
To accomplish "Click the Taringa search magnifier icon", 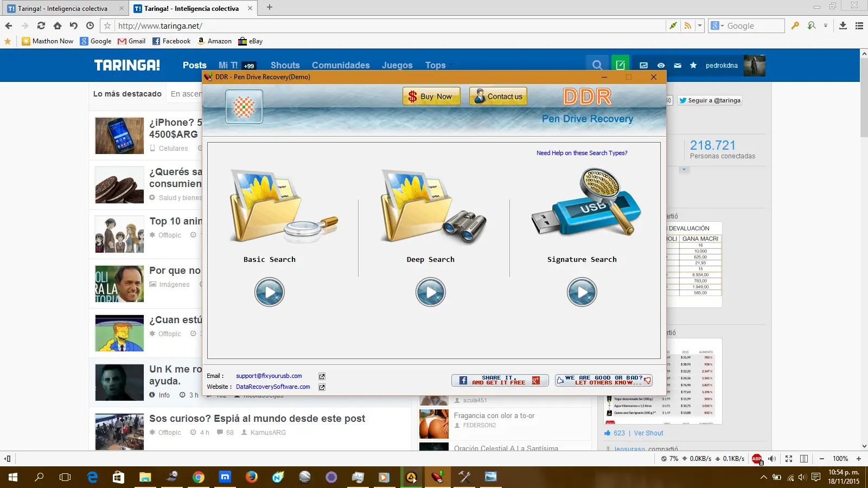I will (x=597, y=65).
